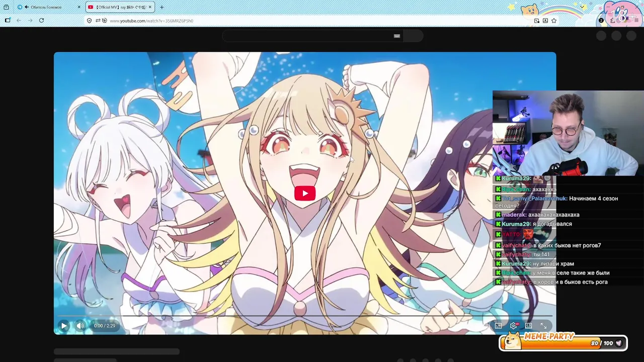The width and height of the screenshot is (644, 362).
Task: Click chat message 'в коров и в быков есть рога'
Action: (571, 282)
